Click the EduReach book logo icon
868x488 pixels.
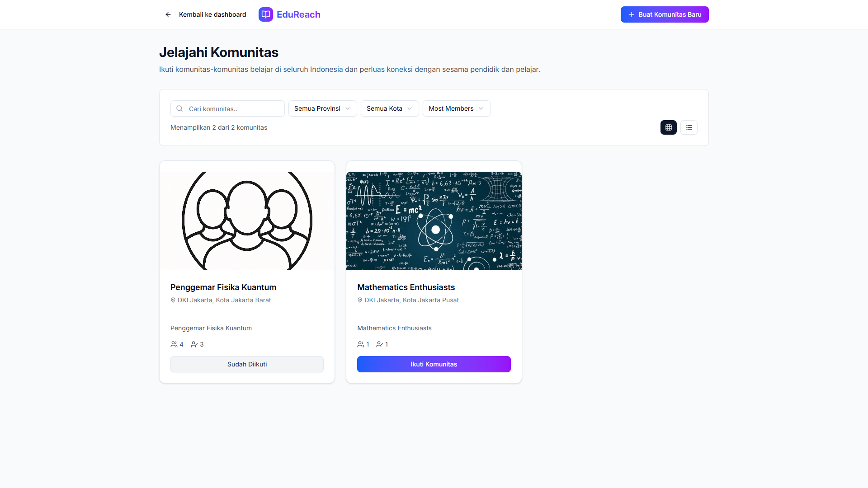point(266,14)
